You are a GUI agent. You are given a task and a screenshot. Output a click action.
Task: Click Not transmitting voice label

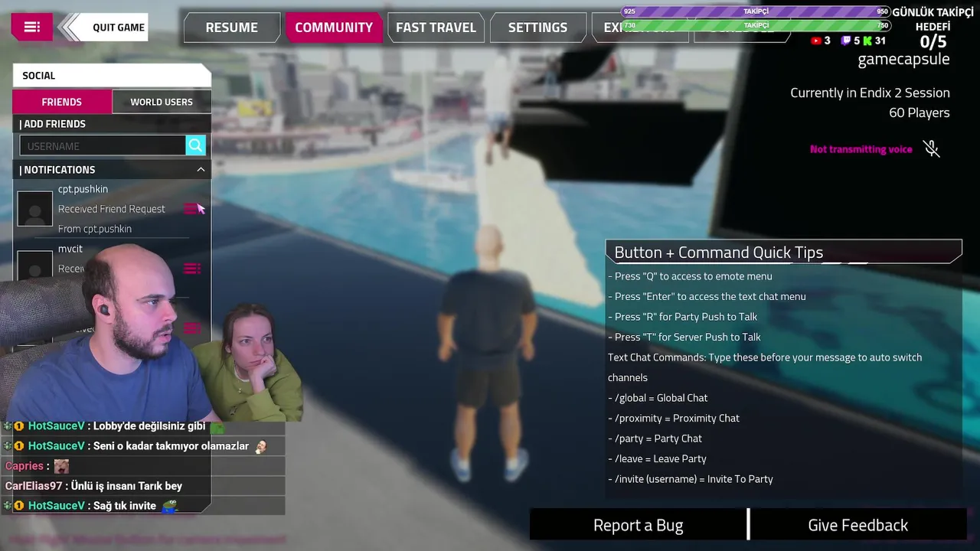(x=861, y=149)
